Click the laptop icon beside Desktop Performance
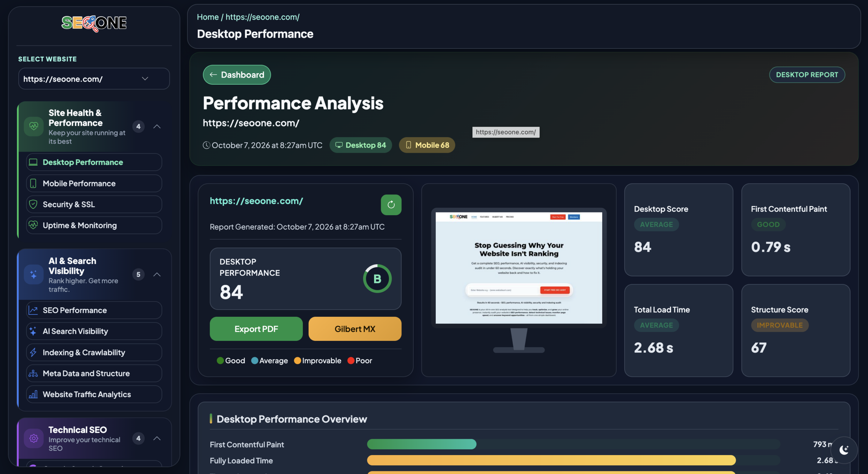 coord(33,162)
